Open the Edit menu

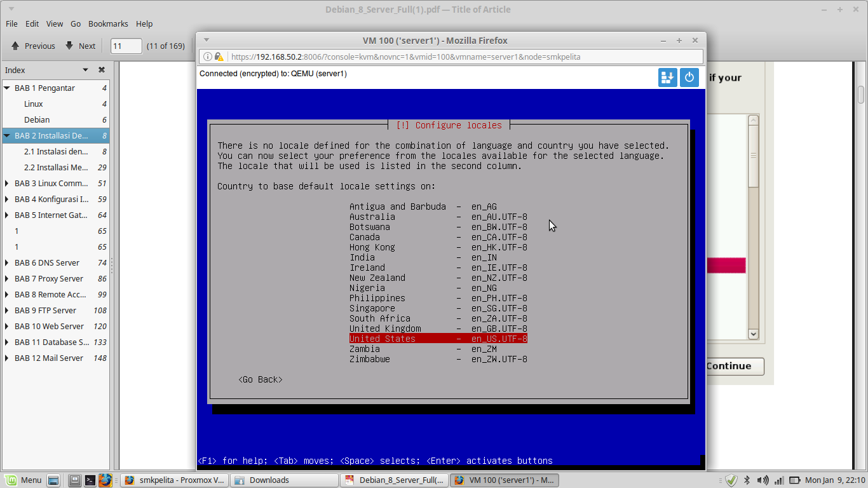coord(32,24)
